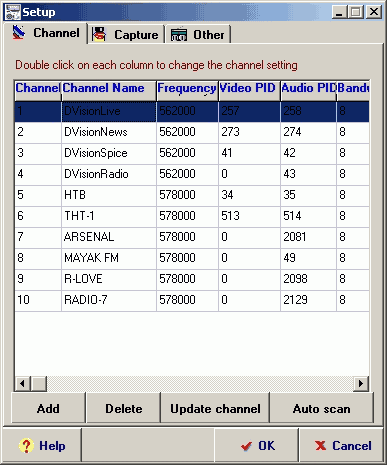Click the horizontal scrollbar thumb

(39, 383)
